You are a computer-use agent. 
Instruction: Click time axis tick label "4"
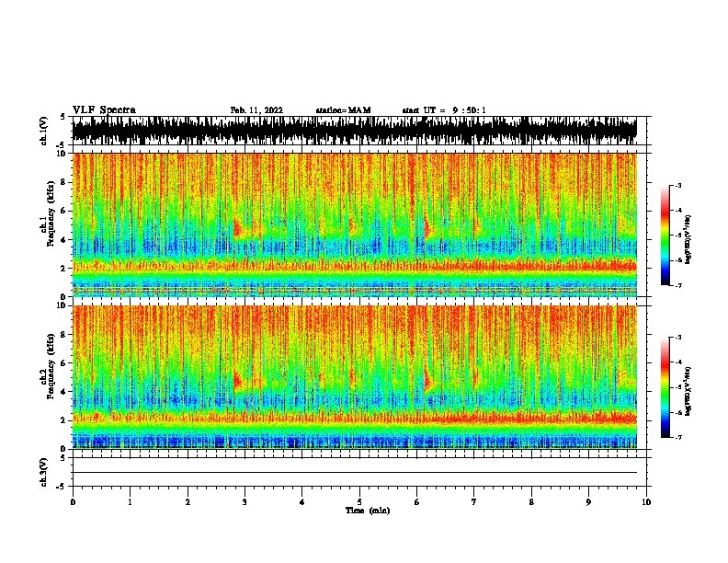point(302,502)
